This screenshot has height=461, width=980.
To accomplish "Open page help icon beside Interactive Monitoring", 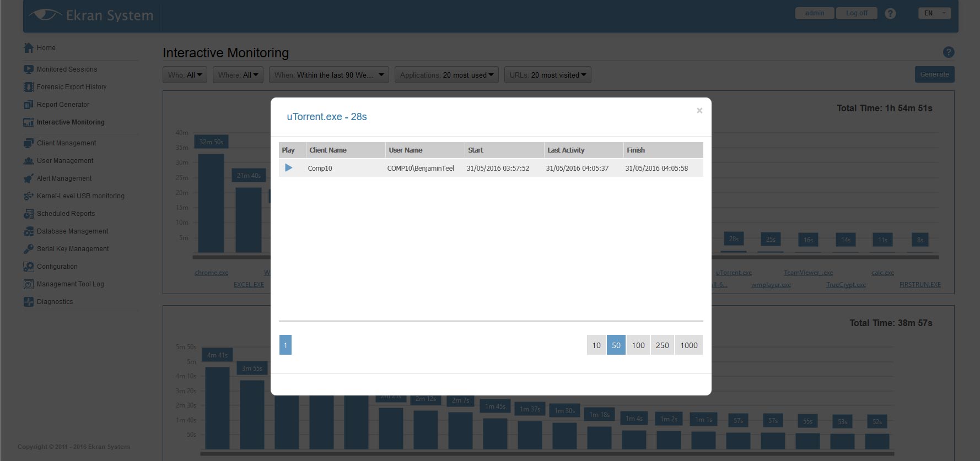I will pos(949,52).
